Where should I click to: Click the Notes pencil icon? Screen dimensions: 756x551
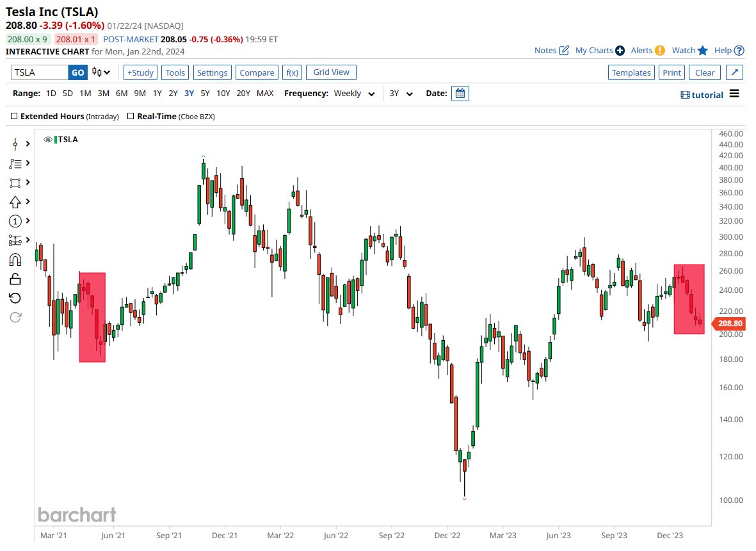(564, 50)
